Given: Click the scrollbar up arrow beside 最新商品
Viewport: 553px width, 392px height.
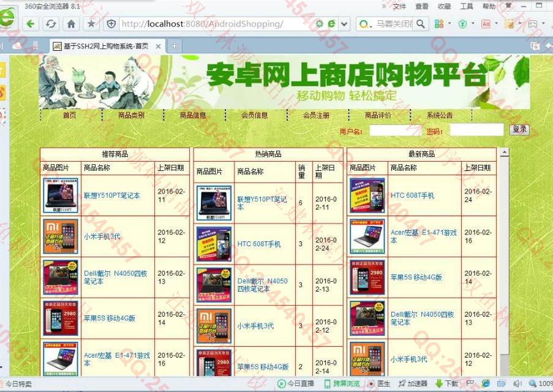Looking at the screenshot, I should coord(505,152).
